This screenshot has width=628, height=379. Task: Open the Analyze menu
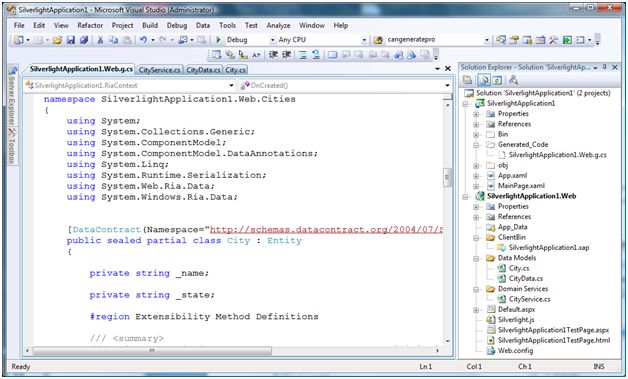(x=278, y=25)
